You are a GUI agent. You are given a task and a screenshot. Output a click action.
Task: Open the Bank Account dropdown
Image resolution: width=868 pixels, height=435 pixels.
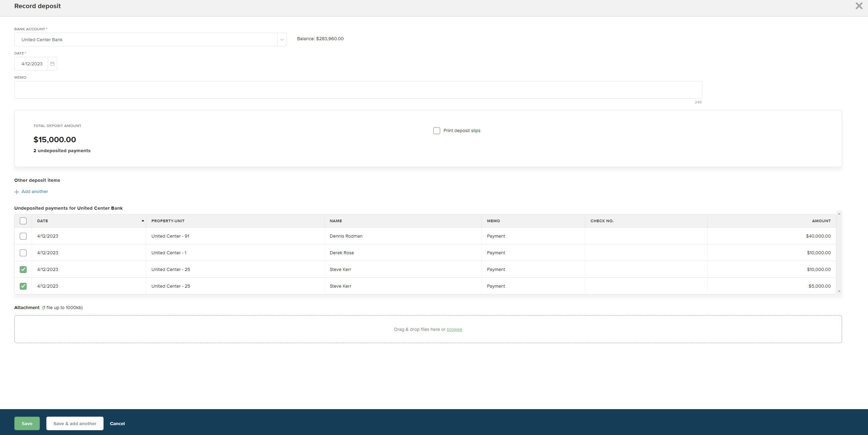point(282,39)
